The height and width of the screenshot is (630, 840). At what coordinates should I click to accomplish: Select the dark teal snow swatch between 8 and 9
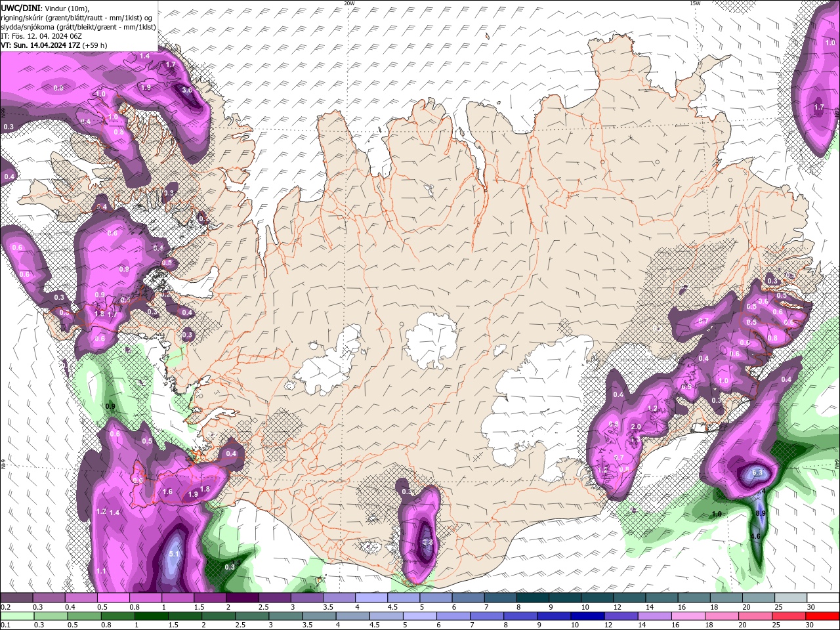tap(533, 598)
